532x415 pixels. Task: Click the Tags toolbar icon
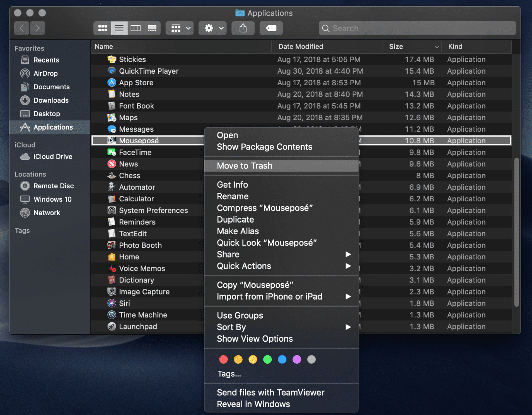point(271,28)
